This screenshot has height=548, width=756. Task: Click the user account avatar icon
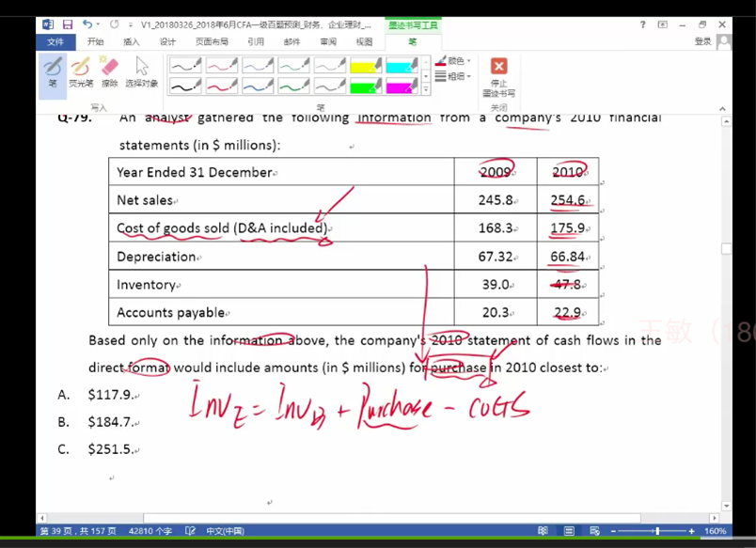(724, 42)
